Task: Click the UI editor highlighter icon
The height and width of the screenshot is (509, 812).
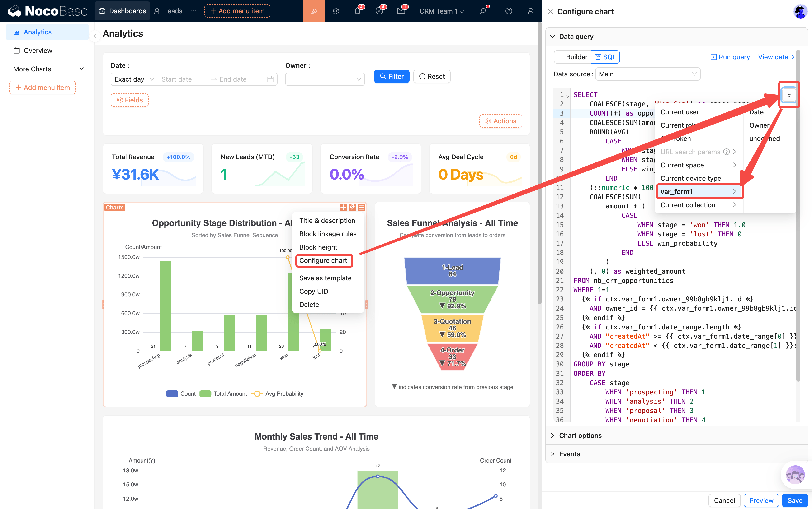Action: (x=313, y=11)
